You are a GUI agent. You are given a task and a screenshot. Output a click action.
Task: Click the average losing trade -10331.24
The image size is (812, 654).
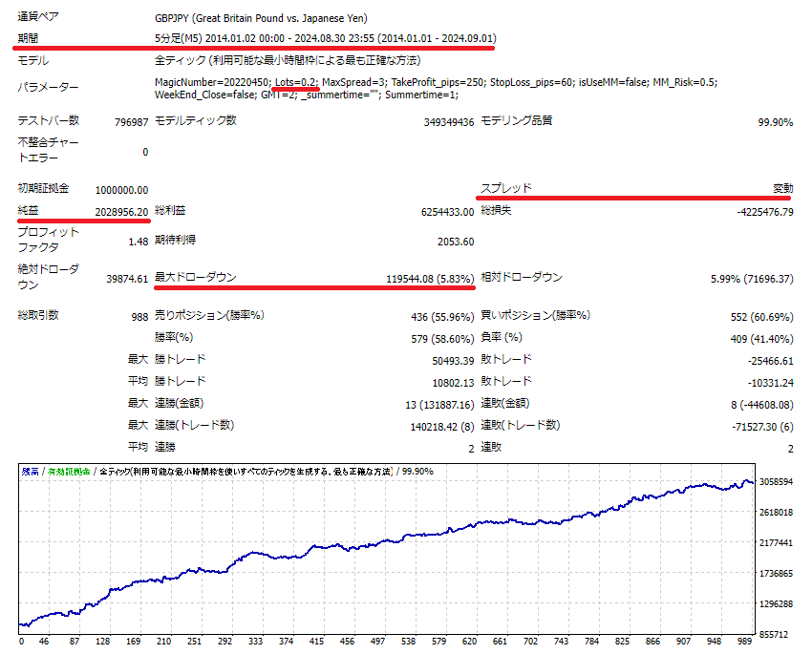(x=771, y=383)
